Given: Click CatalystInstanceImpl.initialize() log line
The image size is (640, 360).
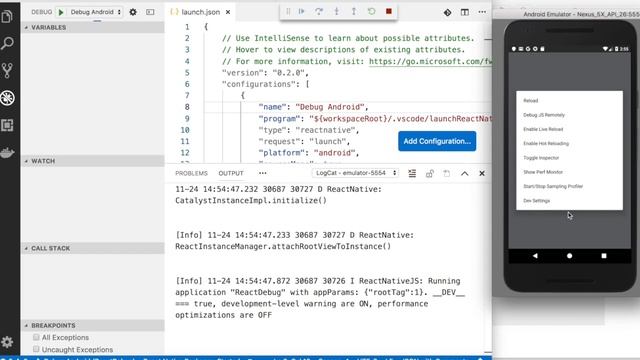Looking at the screenshot, I should [x=251, y=200].
